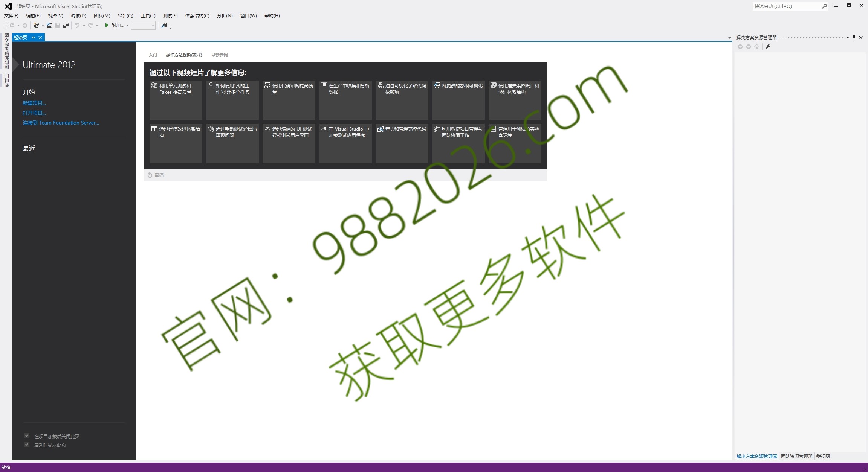This screenshot has height=472, width=868.
Task: Click the Visual Studio logo icon in title bar
Action: 8,6
